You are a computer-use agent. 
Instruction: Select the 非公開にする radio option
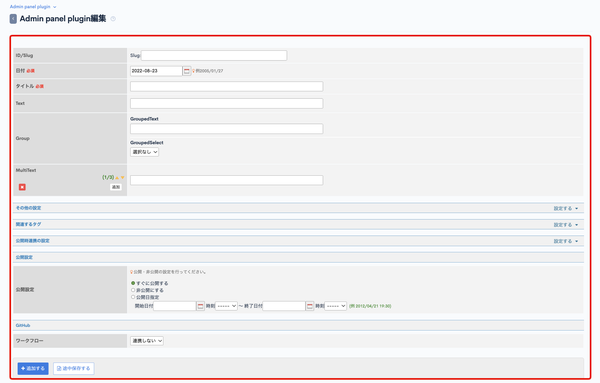[x=133, y=290]
